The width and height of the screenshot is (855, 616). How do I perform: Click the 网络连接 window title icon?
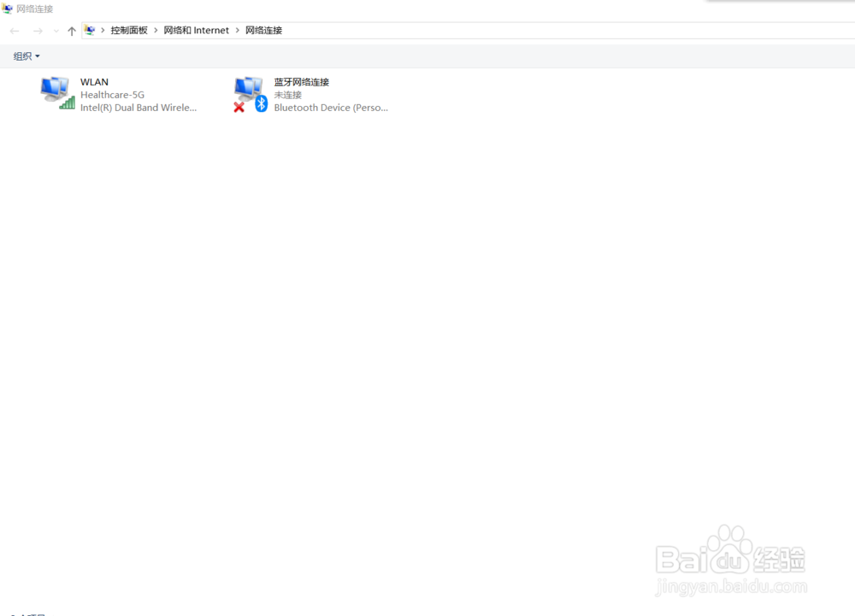[7, 9]
